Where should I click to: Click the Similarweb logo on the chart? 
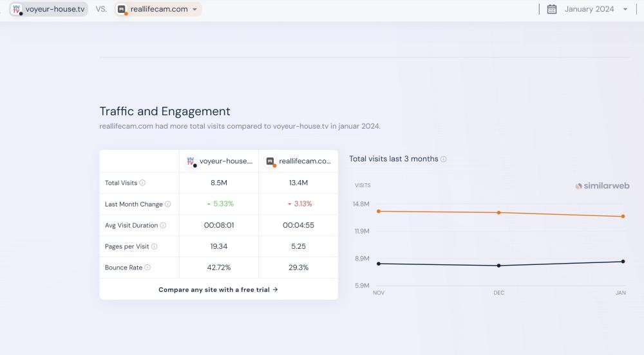coord(602,186)
